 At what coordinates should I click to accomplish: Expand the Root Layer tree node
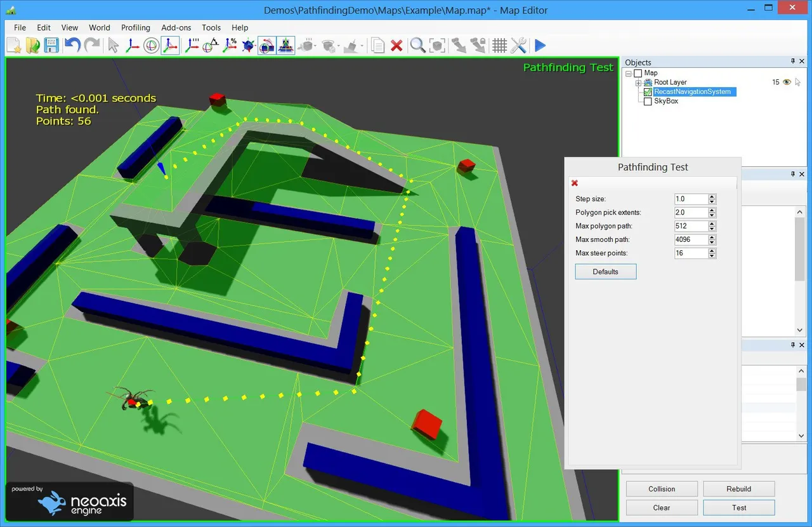pyautogui.click(x=638, y=82)
